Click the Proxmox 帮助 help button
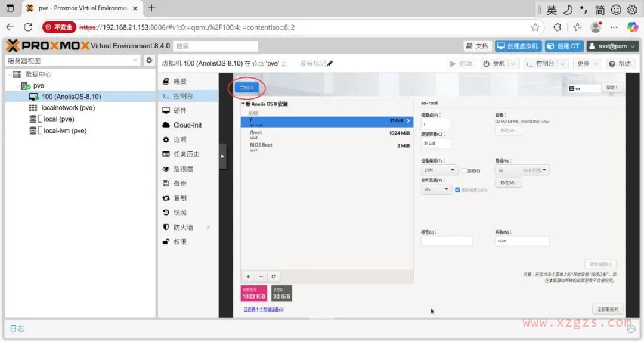Viewport: 644px width, 342px height. coord(620,64)
